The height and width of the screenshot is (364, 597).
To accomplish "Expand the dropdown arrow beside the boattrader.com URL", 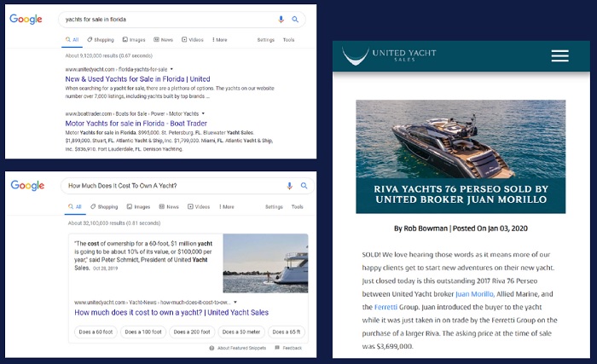I will pyautogui.click(x=203, y=113).
